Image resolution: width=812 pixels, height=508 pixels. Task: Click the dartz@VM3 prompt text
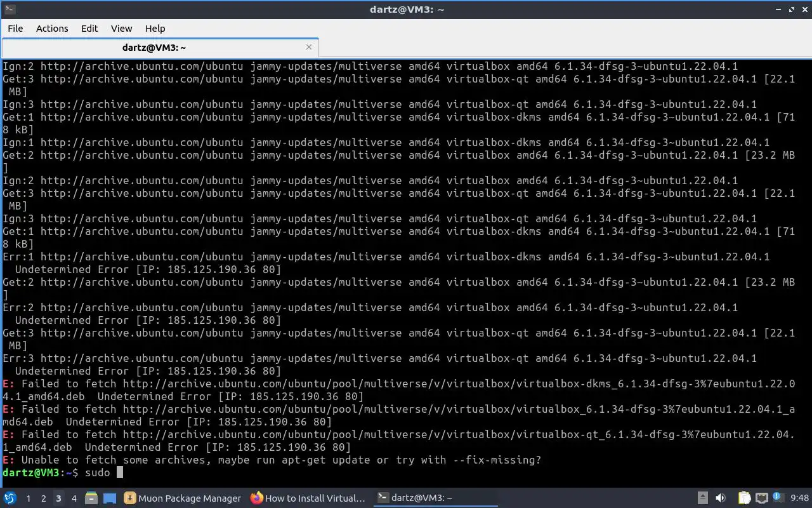pyautogui.click(x=41, y=472)
